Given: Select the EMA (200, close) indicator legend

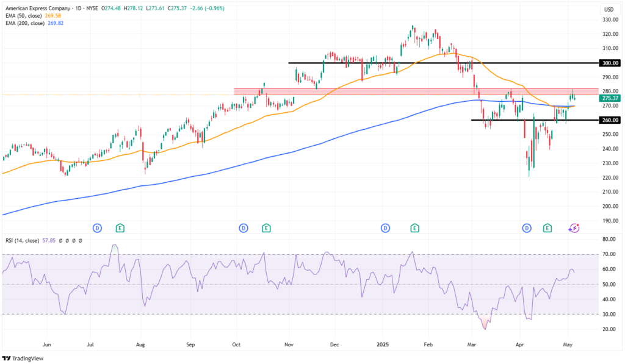Looking at the screenshot, I should click(24, 24).
